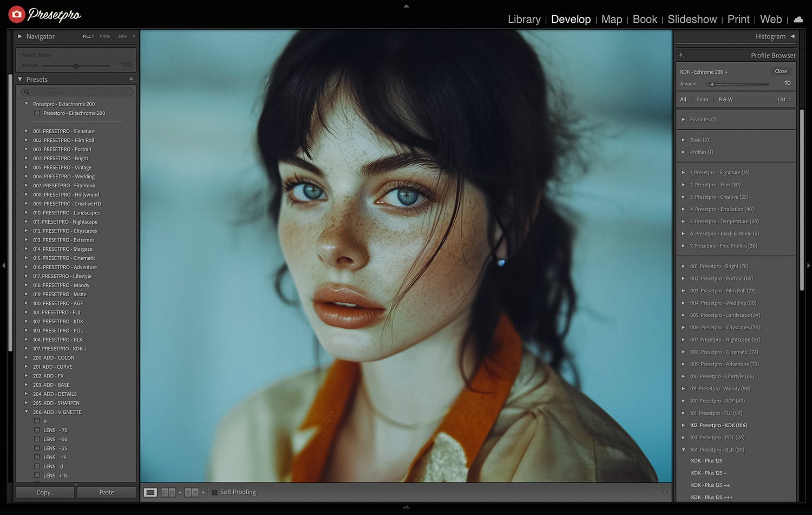This screenshot has height=515, width=812.
Task: Enable the Soft Proofing checkbox
Action: point(214,492)
